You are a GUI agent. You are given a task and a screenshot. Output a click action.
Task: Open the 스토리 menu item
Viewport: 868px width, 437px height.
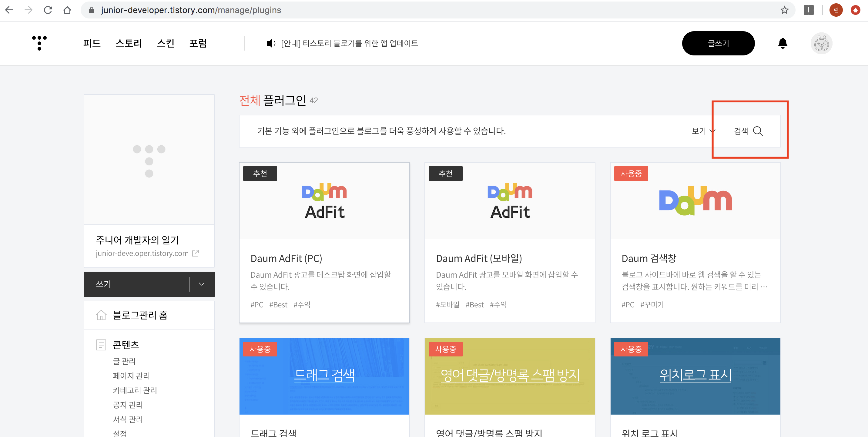(129, 43)
